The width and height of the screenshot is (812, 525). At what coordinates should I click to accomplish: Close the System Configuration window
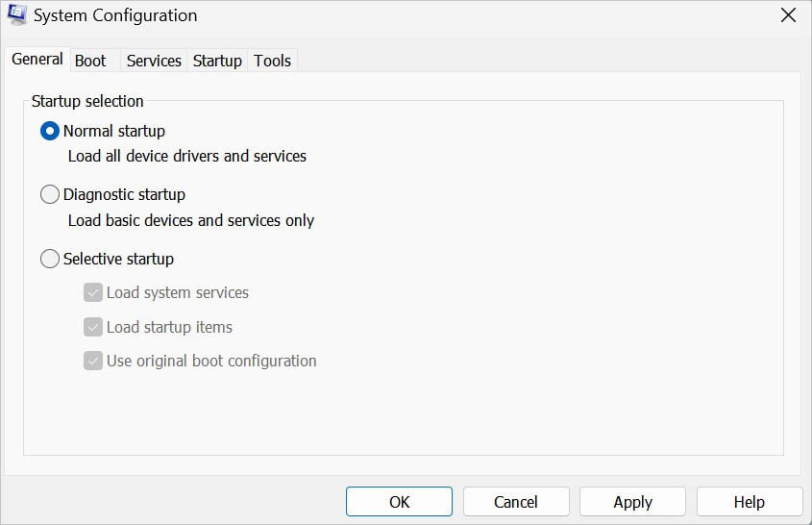(788, 15)
